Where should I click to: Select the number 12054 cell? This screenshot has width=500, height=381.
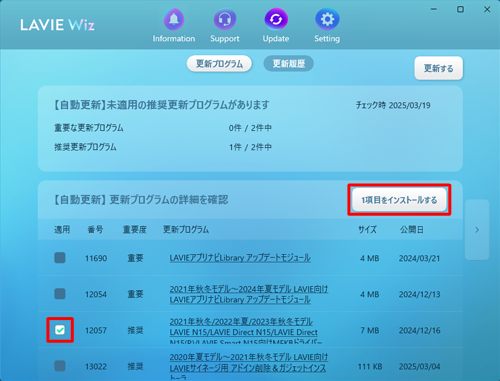click(x=96, y=294)
